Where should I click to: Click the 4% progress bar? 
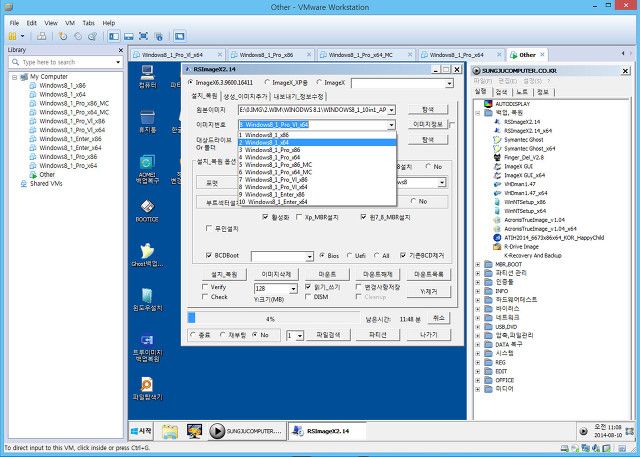tap(273, 318)
